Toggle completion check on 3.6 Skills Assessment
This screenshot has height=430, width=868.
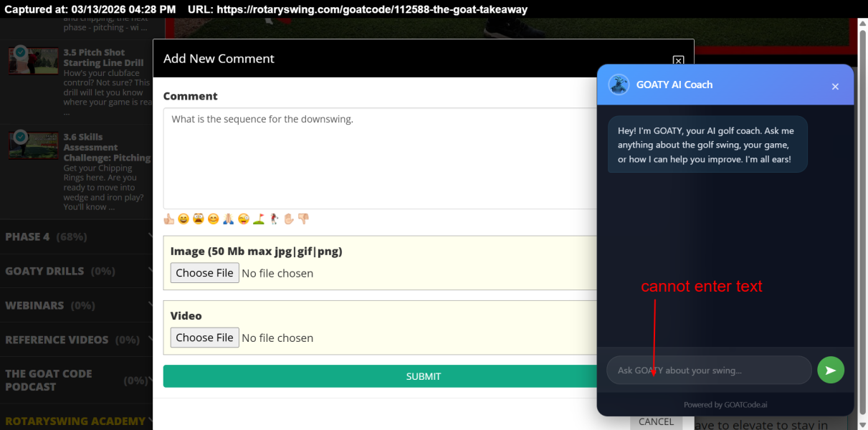(x=21, y=136)
